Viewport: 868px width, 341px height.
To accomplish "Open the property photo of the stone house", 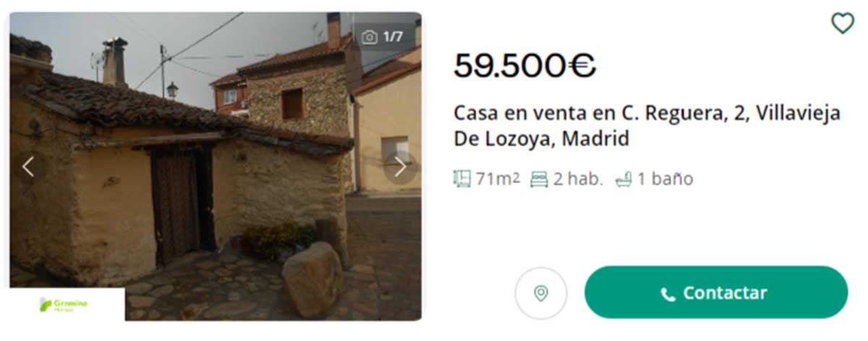I will click(x=216, y=166).
